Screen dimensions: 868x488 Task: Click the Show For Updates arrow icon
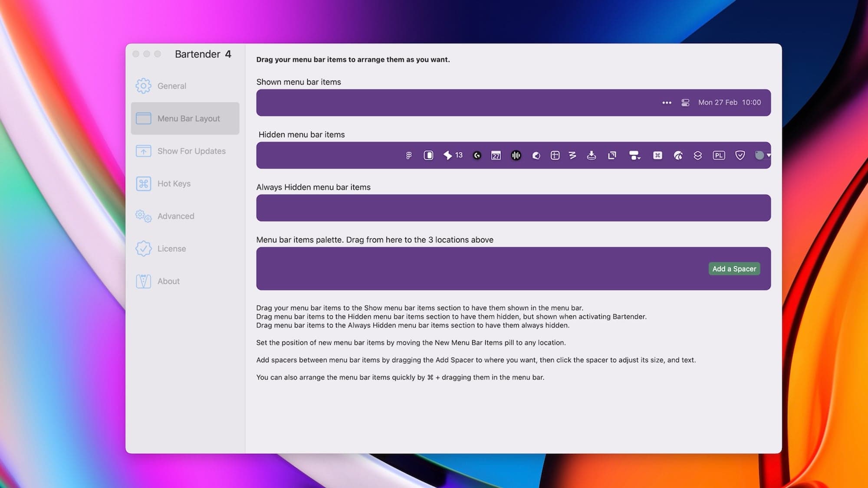tap(143, 151)
